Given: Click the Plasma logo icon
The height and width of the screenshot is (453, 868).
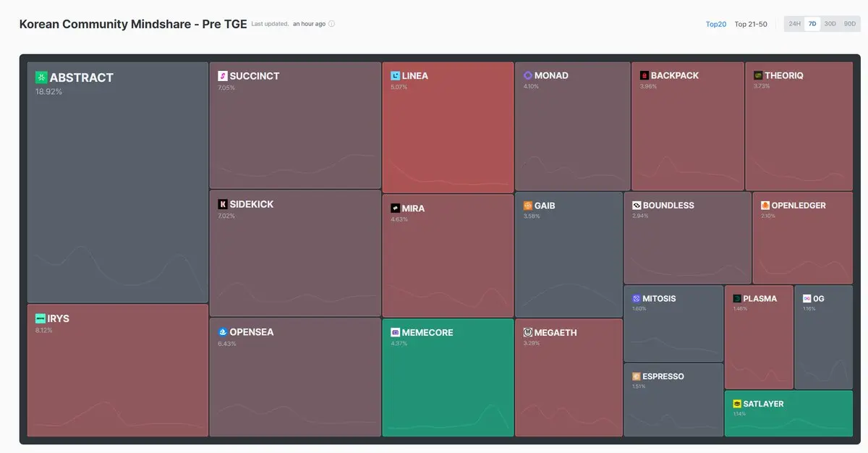Looking at the screenshot, I should [x=736, y=298].
